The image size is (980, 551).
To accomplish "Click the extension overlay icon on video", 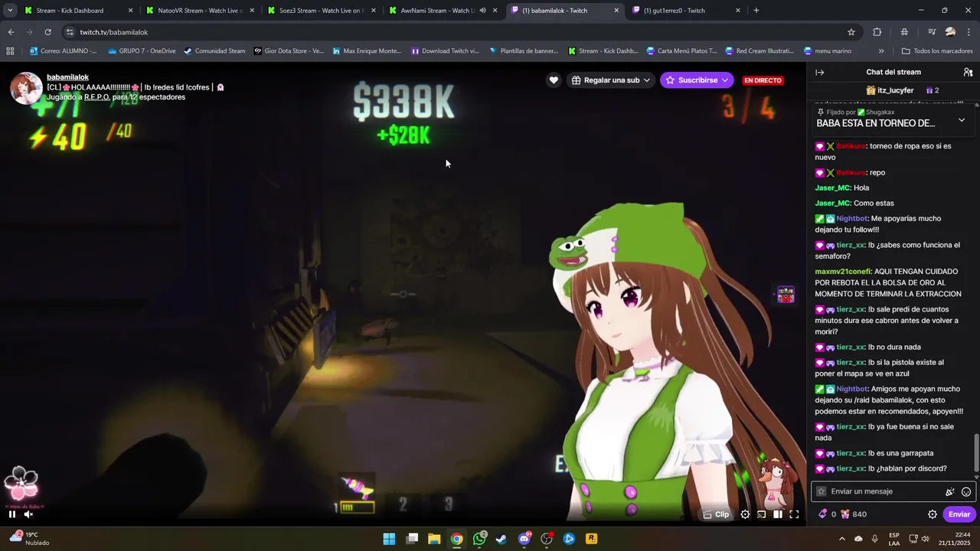I will pyautogui.click(x=786, y=295).
